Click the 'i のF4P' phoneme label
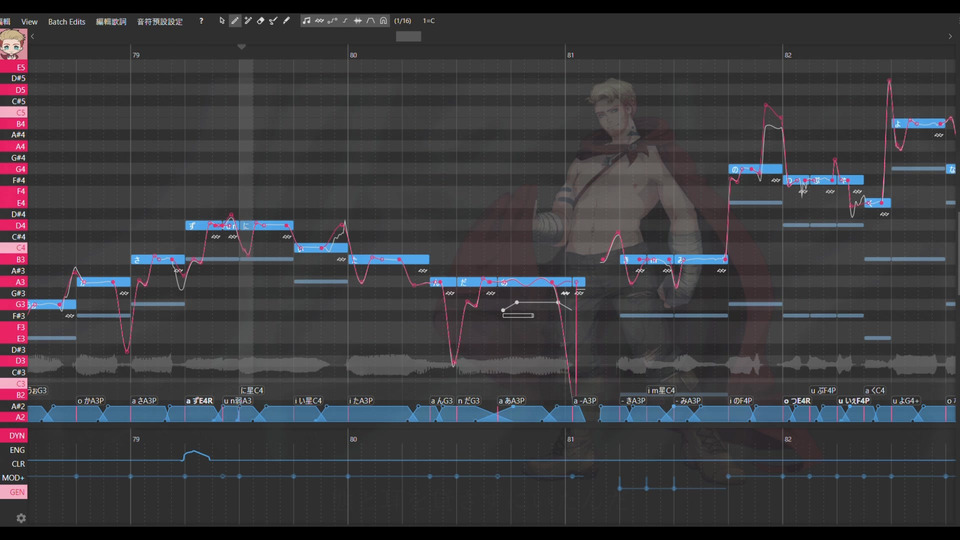Screen dimensions: 960x540 [741, 401]
